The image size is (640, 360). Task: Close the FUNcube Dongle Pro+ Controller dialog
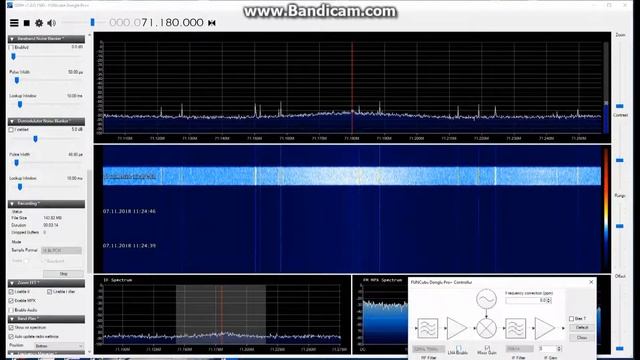pos(591,282)
